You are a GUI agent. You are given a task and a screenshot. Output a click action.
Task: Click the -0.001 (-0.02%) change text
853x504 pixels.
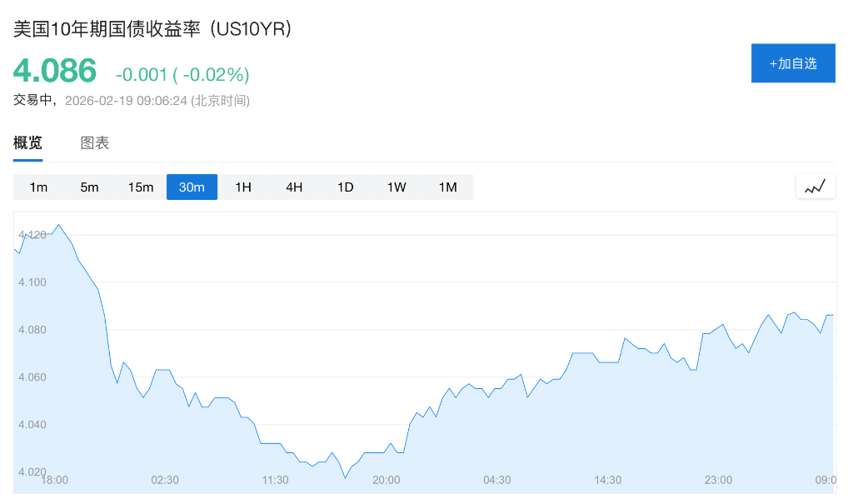point(182,75)
